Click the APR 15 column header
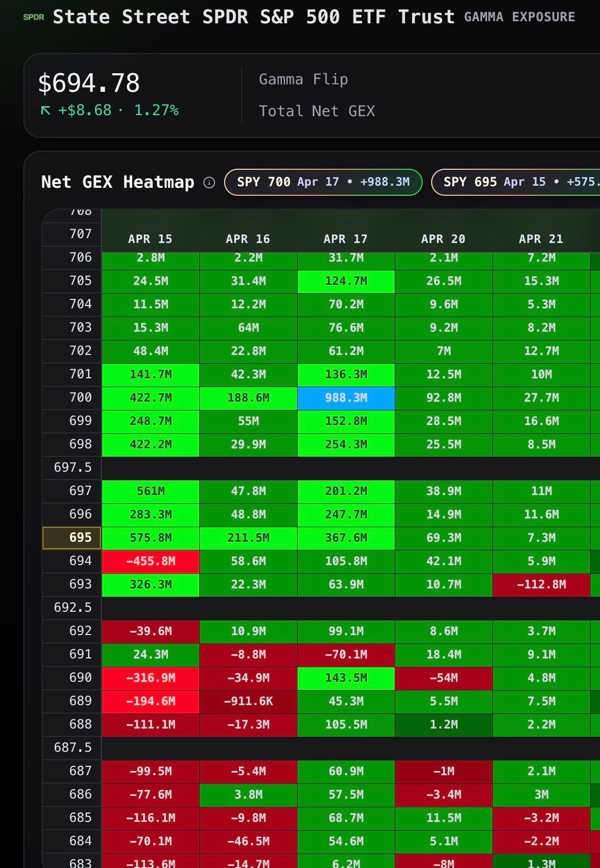This screenshot has height=868, width=600. click(x=150, y=239)
